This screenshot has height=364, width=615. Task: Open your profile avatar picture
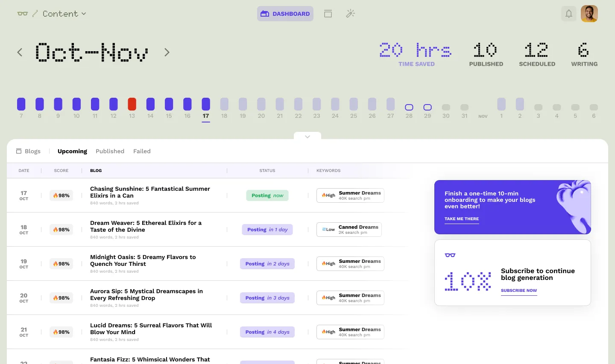[x=589, y=13]
